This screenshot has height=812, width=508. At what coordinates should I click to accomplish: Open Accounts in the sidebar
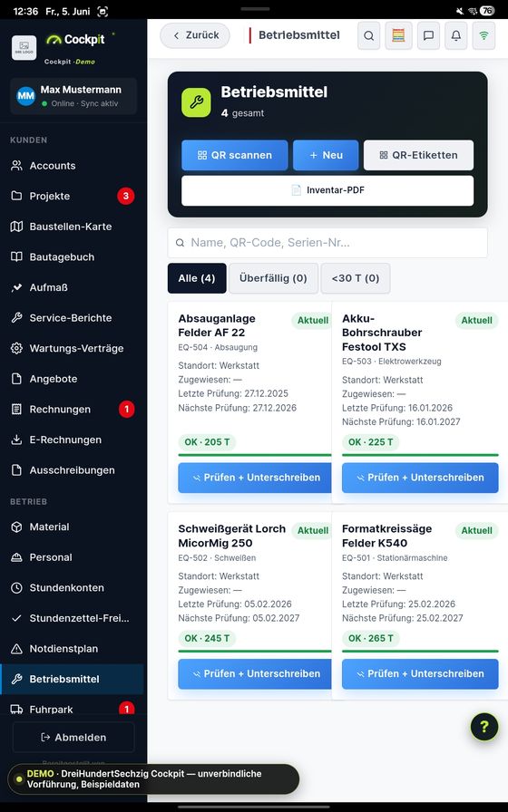click(72, 166)
